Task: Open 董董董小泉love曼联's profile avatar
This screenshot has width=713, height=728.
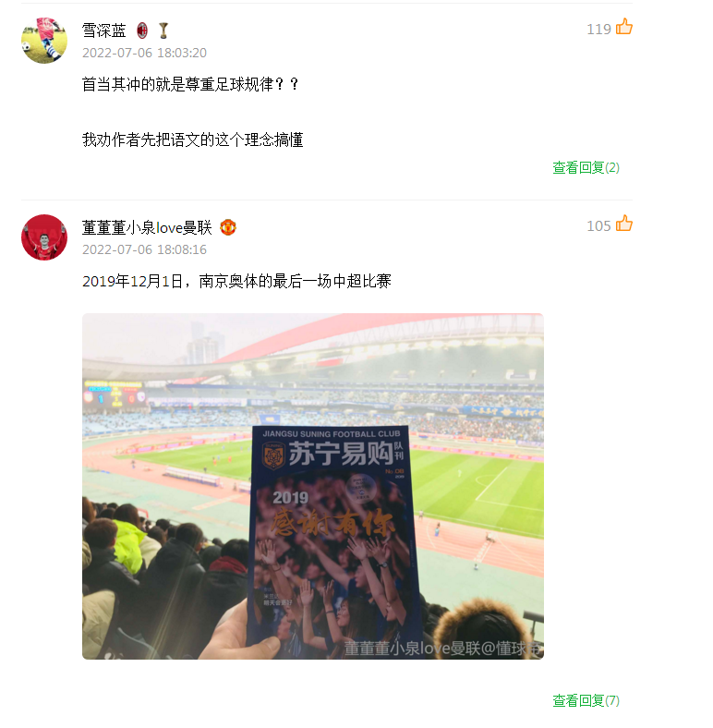Action: (x=44, y=237)
